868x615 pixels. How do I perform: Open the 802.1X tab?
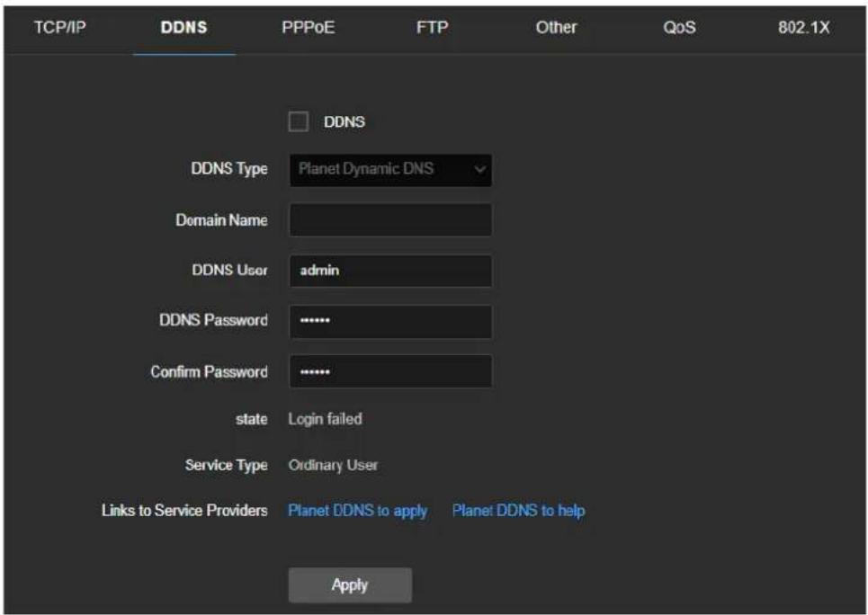coord(804,27)
